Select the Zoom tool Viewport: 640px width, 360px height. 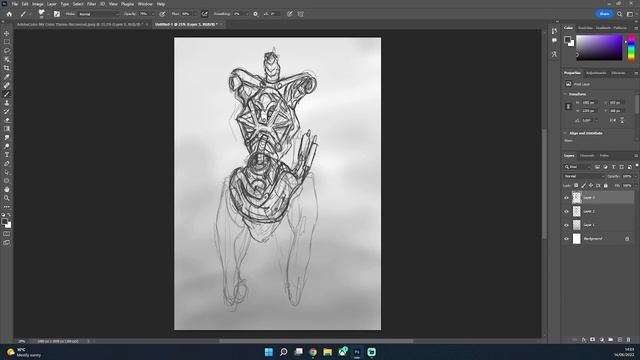tap(7, 198)
